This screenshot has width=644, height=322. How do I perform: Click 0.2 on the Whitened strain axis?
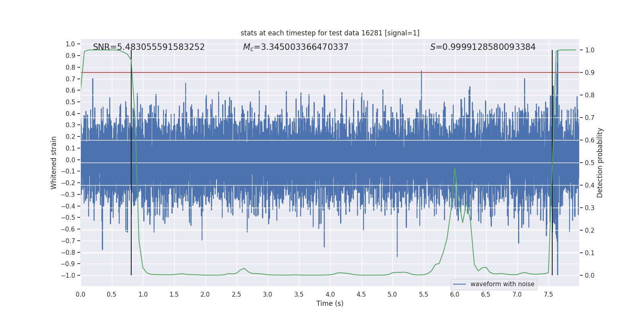[x=70, y=136]
